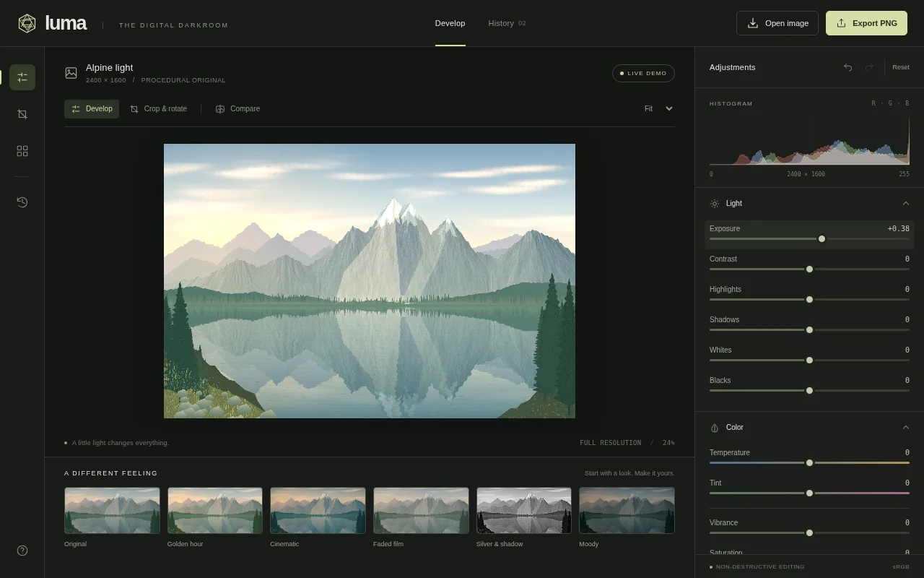The width and height of the screenshot is (924, 578).
Task: Open the history clock sidebar icon
Action: (22, 202)
